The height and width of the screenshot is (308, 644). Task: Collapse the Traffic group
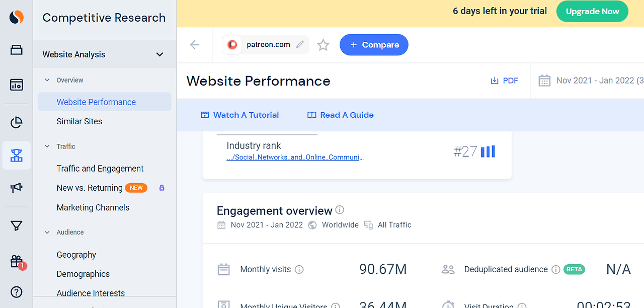[x=47, y=146]
